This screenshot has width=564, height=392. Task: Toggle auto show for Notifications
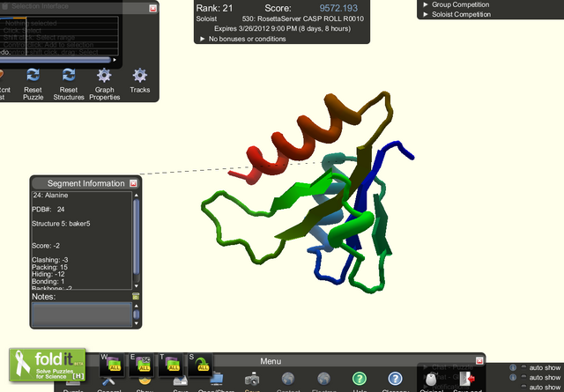coord(523,387)
